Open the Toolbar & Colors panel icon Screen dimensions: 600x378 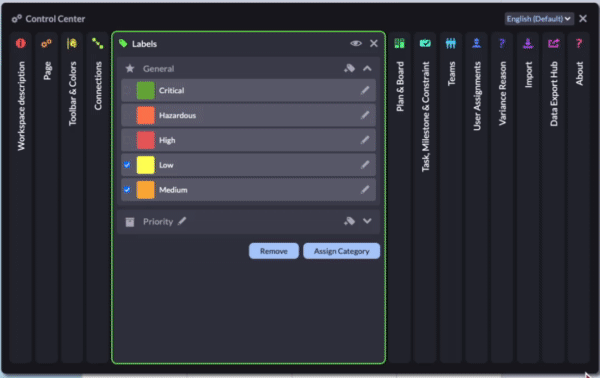pos(72,43)
